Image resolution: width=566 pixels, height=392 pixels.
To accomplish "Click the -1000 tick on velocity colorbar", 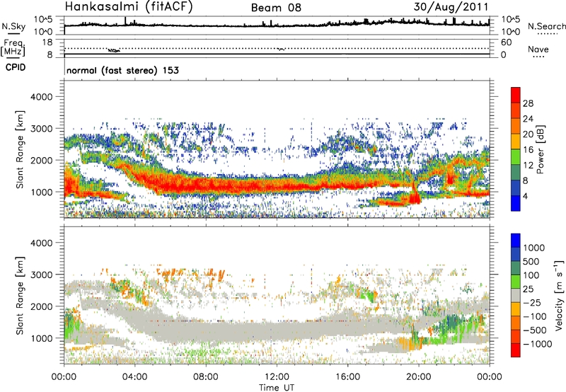I will coord(537,344).
